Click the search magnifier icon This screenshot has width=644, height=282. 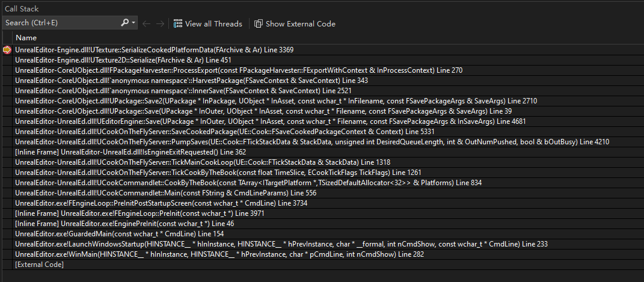point(125,23)
